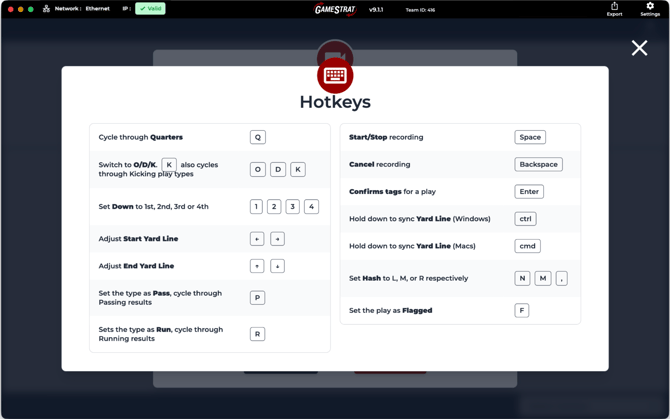Image resolution: width=670 pixels, height=419 pixels.
Task: Click the yellow macOS minimize button
Action: 21,9
